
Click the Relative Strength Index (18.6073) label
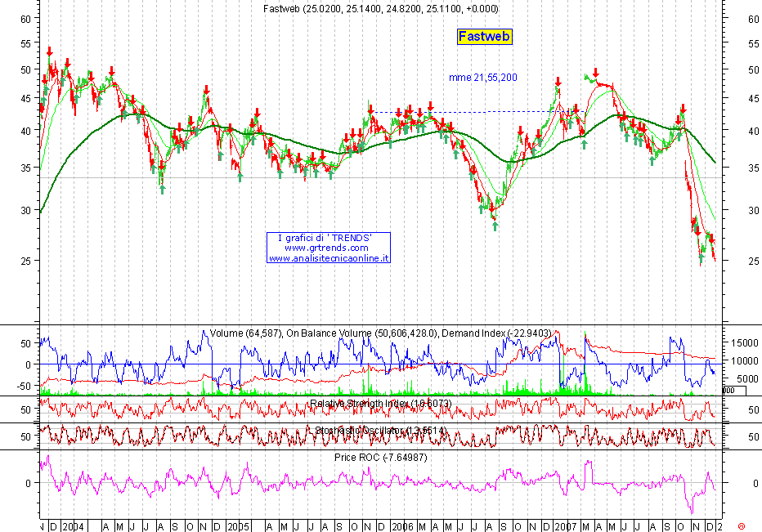point(380,404)
